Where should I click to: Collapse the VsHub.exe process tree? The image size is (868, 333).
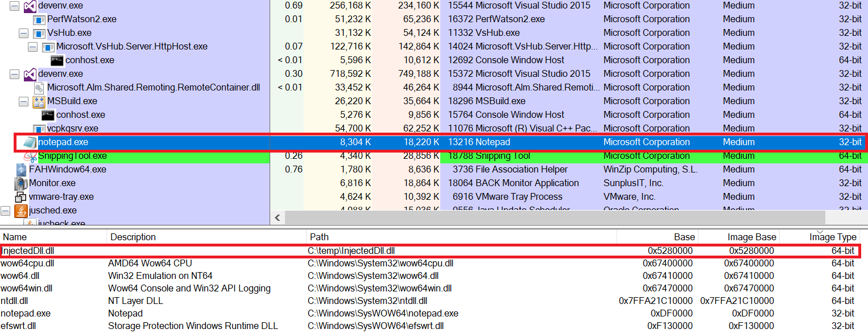tap(23, 33)
